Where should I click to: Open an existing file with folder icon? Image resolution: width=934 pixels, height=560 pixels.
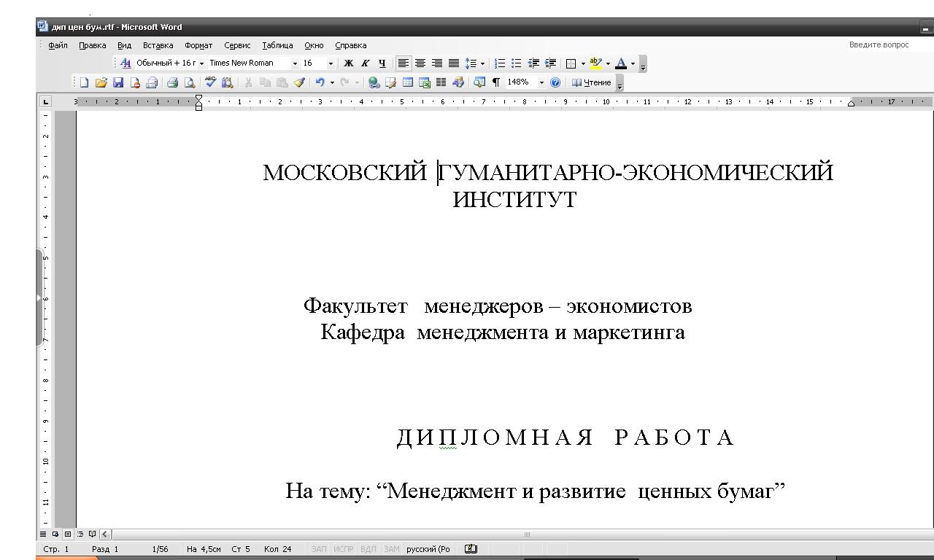click(101, 82)
